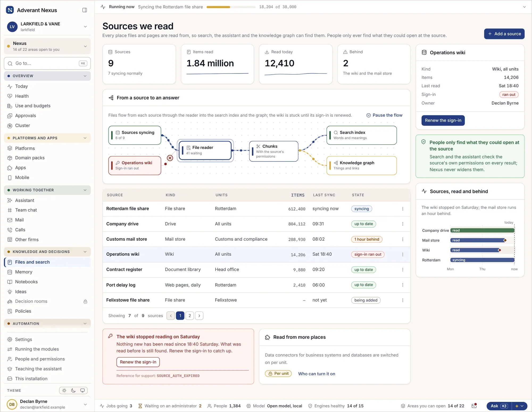The width and height of the screenshot is (532, 412).
Task: Click the Adverant Nexus logo icon
Action: tap(10, 10)
